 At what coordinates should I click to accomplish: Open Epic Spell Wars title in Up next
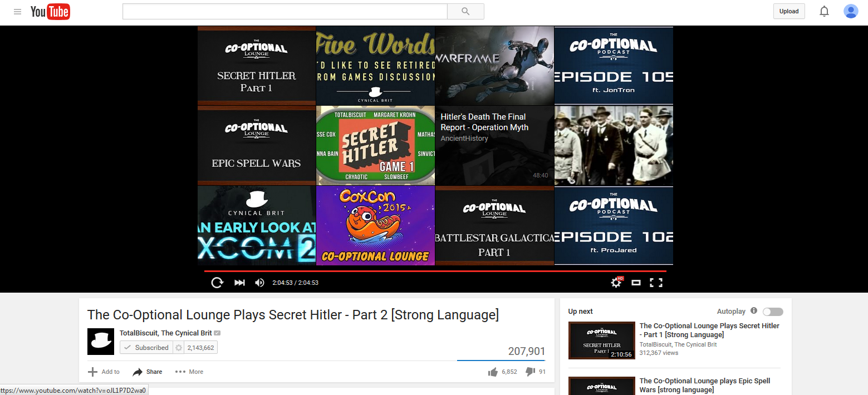click(705, 385)
